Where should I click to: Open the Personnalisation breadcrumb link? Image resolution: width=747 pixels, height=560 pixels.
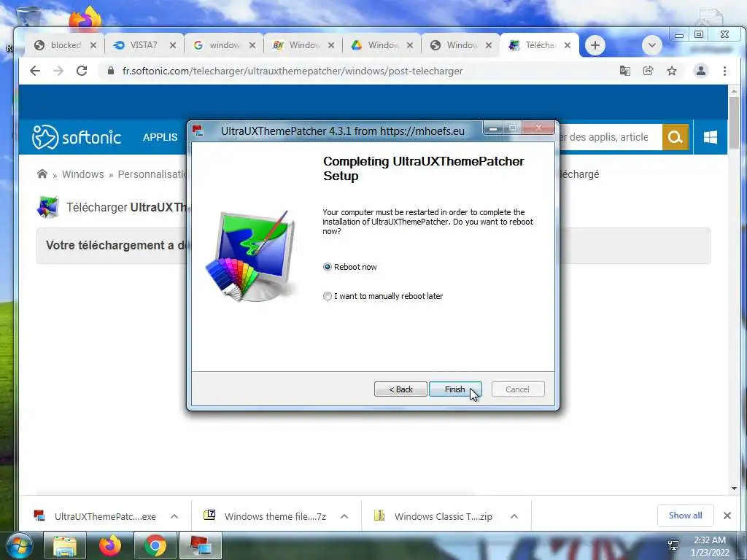click(152, 174)
